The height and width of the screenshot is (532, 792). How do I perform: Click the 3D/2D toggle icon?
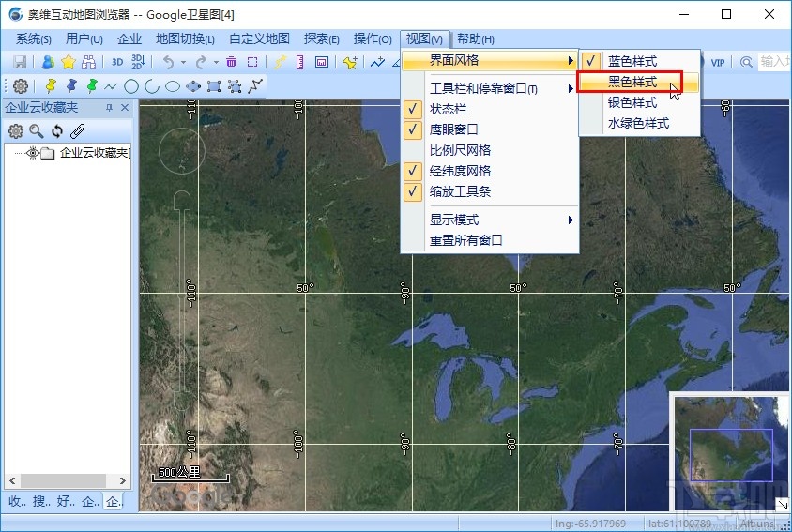point(138,62)
